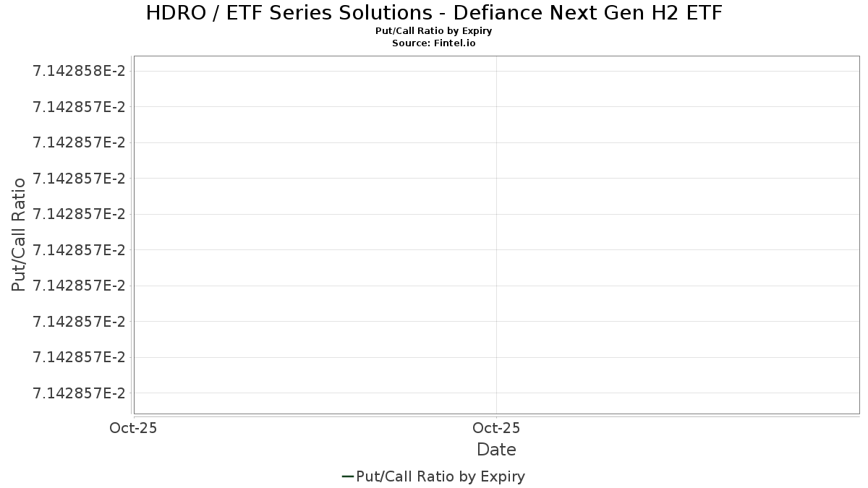Click the fifth y-axis label from top
868x488 pixels.
pos(79,214)
